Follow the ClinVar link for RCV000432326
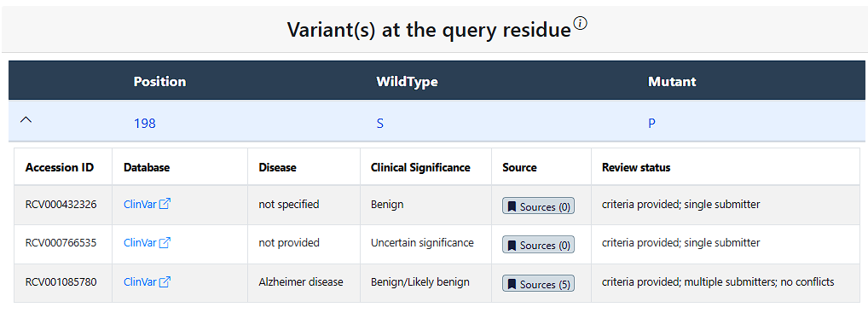 [140, 204]
